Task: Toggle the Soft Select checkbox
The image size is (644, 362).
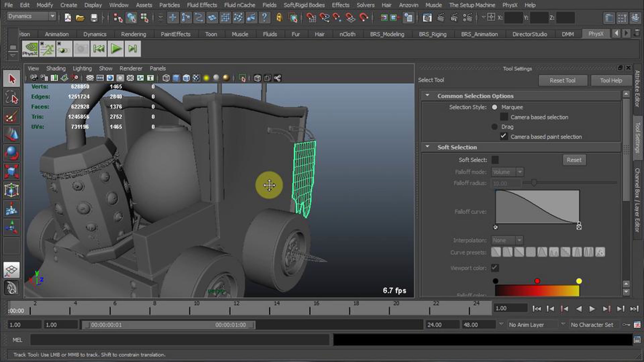Action: point(495,160)
